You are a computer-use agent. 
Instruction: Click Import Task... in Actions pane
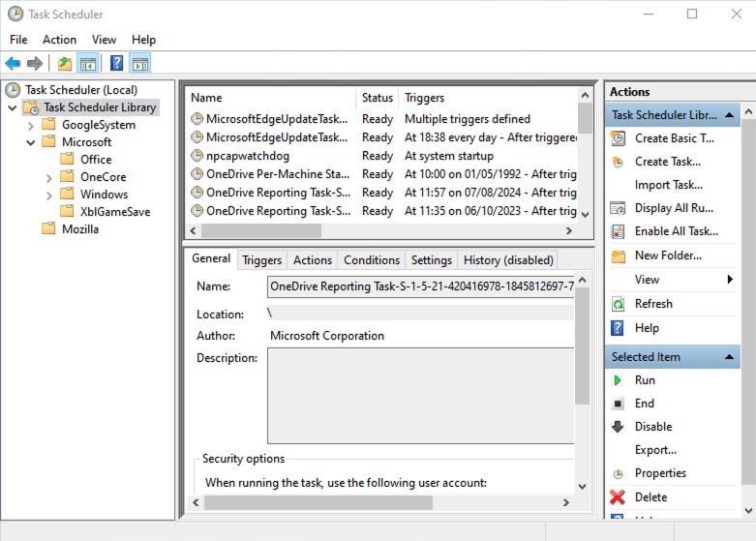[669, 185]
